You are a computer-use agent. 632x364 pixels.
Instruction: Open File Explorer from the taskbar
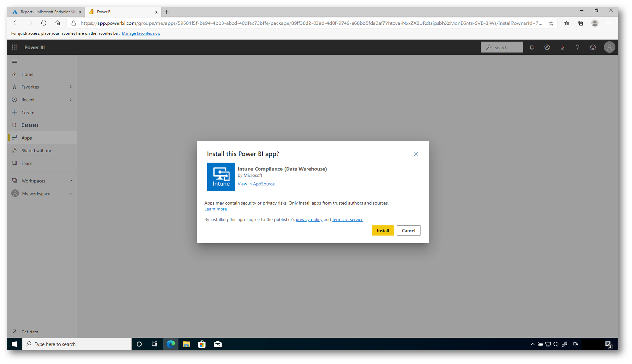point(186,344)
